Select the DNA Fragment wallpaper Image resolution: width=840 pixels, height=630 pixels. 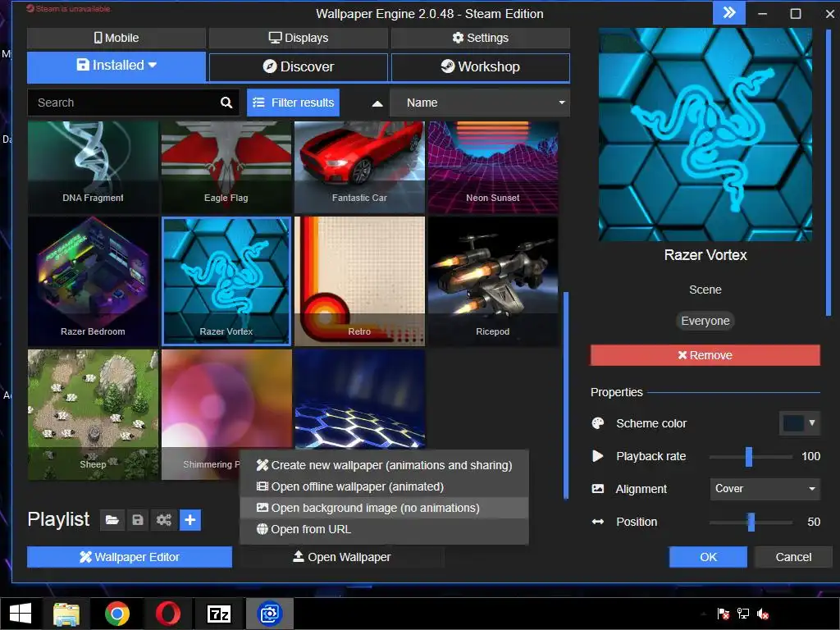point(93,167)
